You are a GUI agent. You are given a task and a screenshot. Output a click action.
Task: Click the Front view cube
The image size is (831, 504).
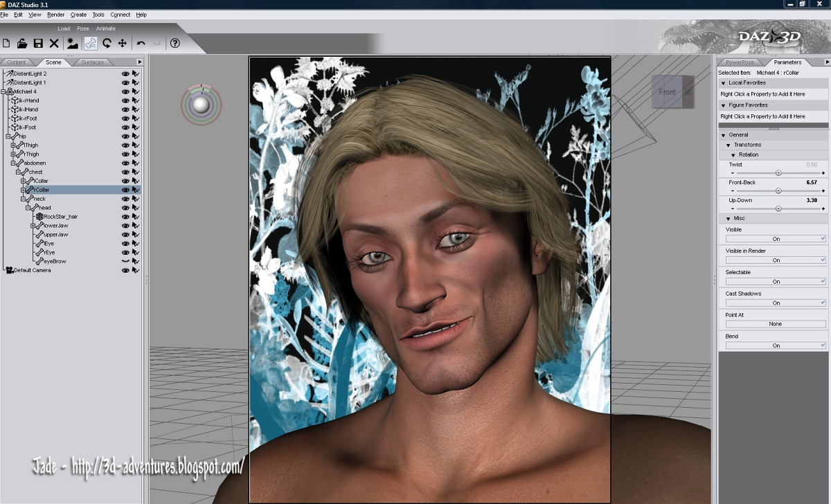(x=672, y=91)
